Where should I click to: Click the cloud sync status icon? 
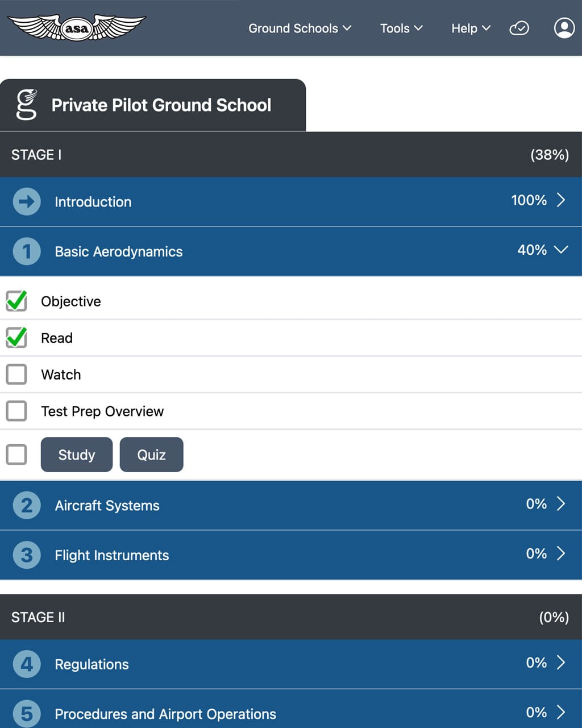[519, 28]
